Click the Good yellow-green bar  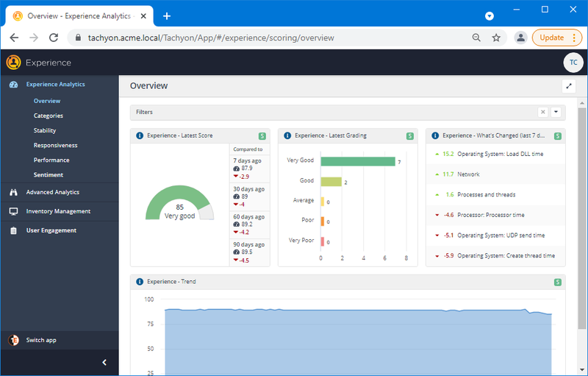331,182
